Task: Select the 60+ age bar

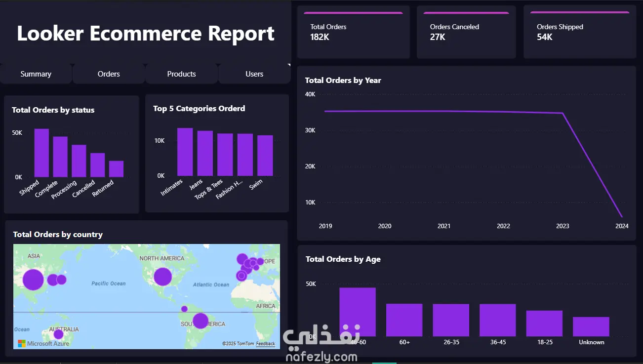Action: point(404,320)
